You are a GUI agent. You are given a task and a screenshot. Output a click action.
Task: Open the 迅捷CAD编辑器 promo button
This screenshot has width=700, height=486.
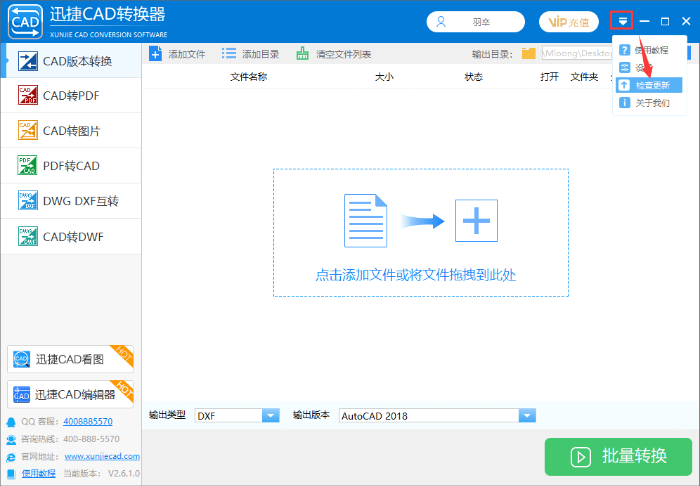point(70,395)
